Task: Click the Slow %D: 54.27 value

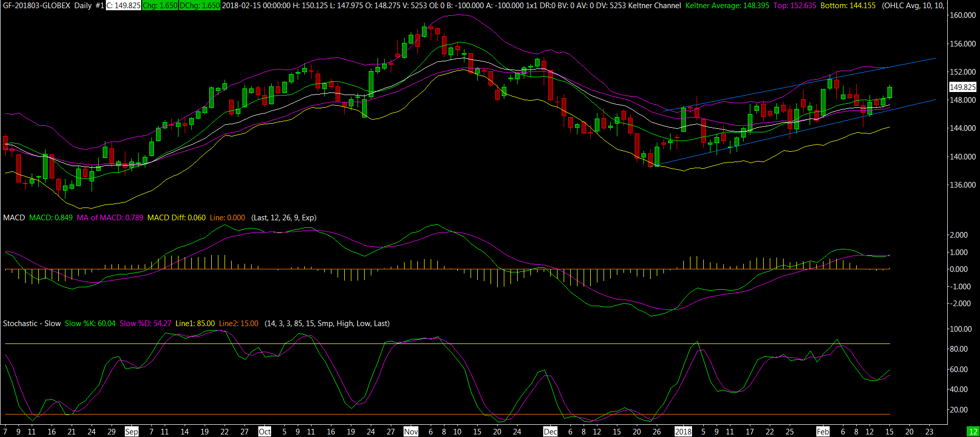Action: (145, 324)
